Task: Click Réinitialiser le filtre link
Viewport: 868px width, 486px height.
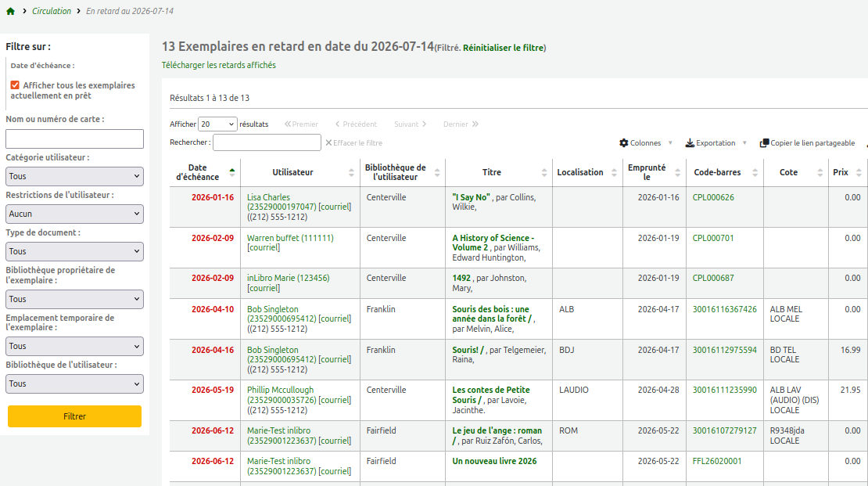Action: [x=503, y=48]
